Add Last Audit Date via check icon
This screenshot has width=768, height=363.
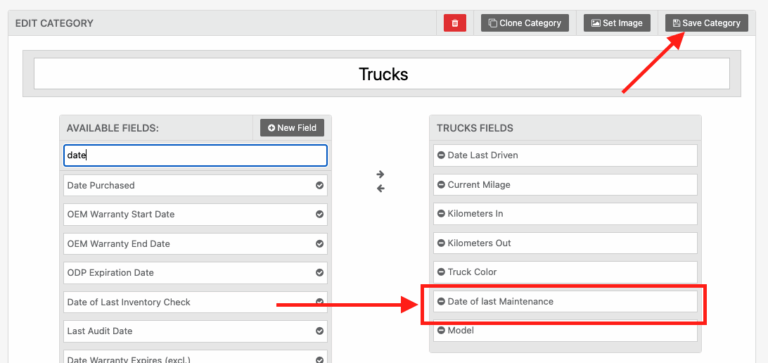tap(319, 331)
